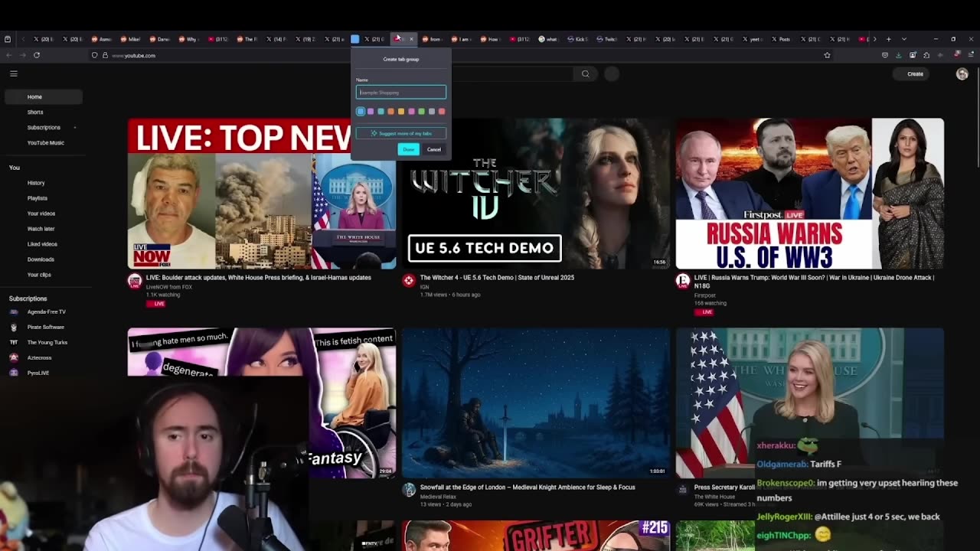Expand the Subscriptions sidebar chevron
The height and width of the screenshot is (551, 980).
click(75, 127)
